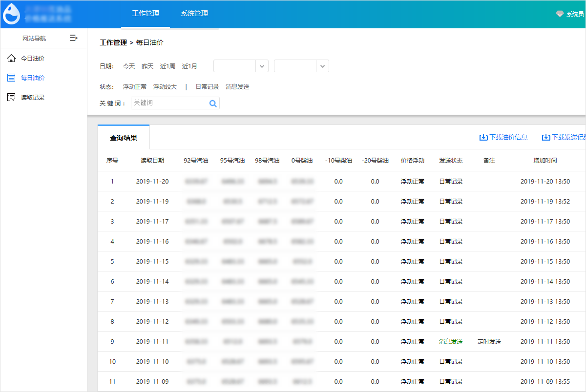Viewport: 586px width, 392px height.
Task: Click the 定时发送 remark cell
Action: [x=489, y=342]
